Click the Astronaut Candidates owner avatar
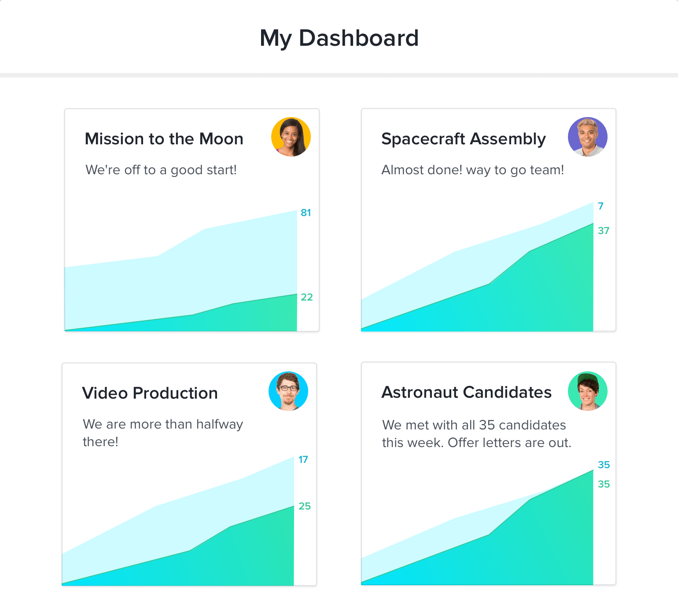Screen dimensions: 678x616 [x=587, y=391]
